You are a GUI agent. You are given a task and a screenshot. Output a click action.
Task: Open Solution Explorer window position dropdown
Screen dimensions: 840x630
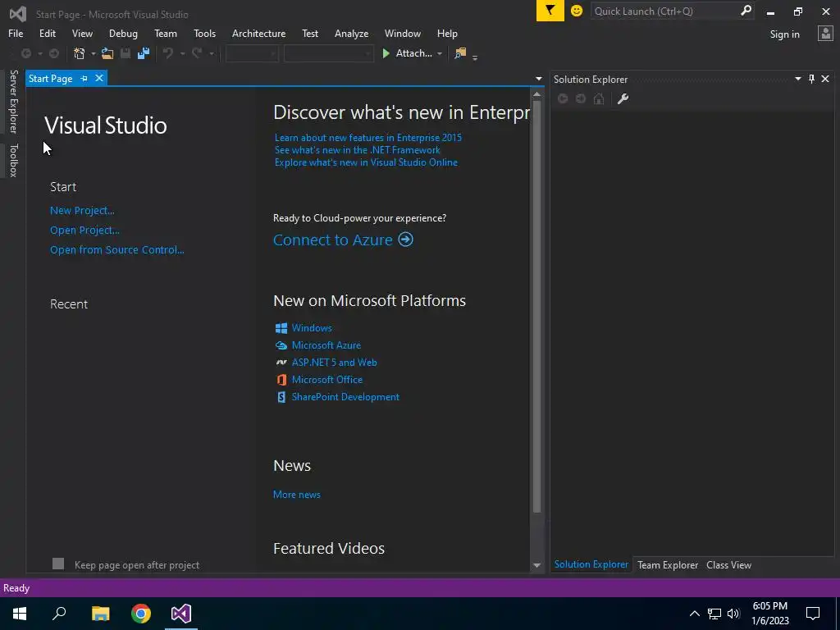click(x=797, y=79)
